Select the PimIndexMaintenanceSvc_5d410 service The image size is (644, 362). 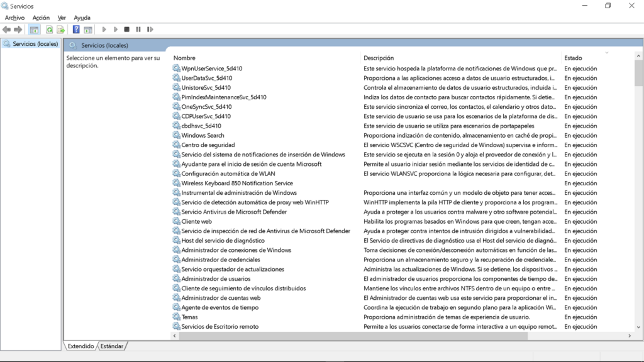(x=224, y=97)
